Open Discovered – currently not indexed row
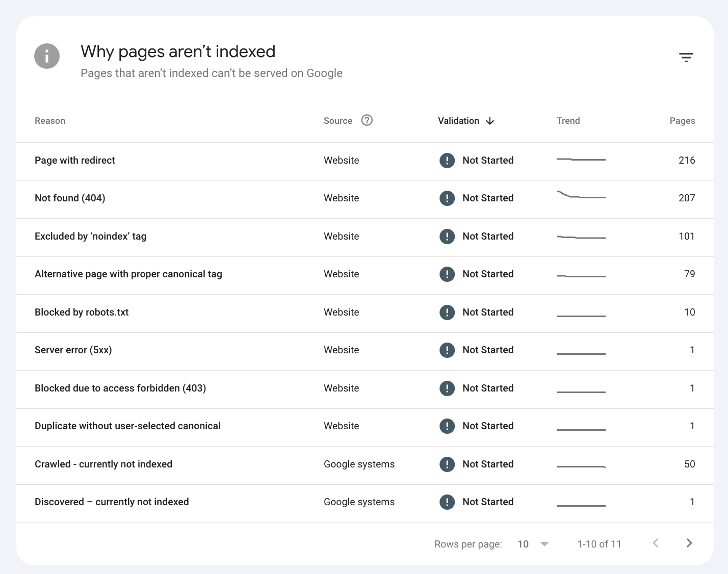Image resolution: width=728 pixels, height=574 pixels. pyautogui.click(x=365, y=503)
